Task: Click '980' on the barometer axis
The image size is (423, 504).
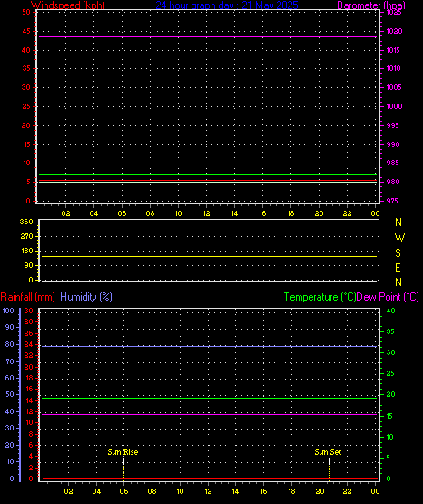Action: pos(393,182)
